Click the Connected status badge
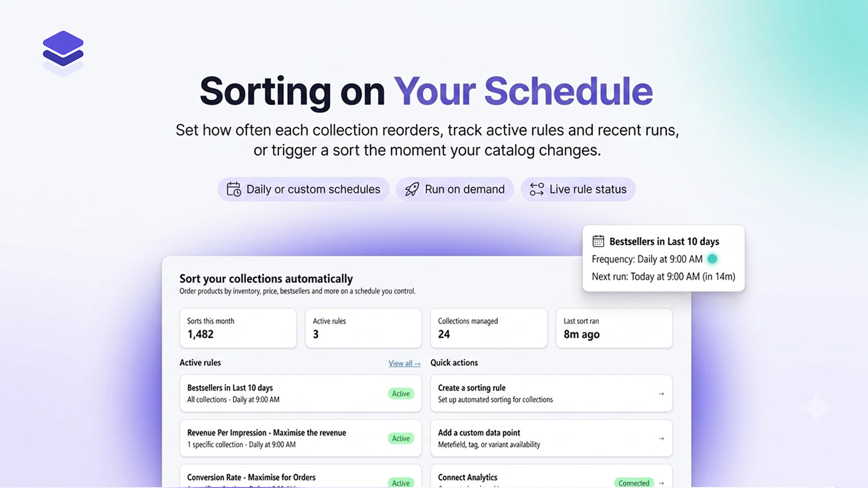 pyautogui.click(x=634, y=483)
